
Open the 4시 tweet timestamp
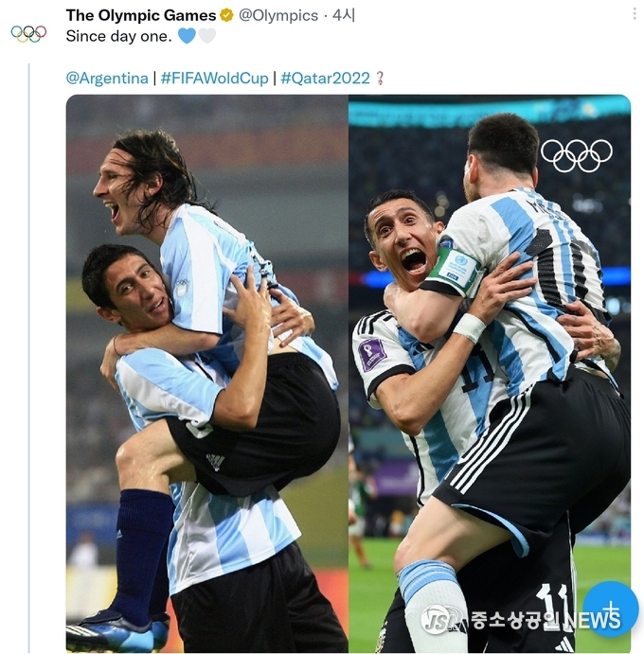click(x=343, y=16)
